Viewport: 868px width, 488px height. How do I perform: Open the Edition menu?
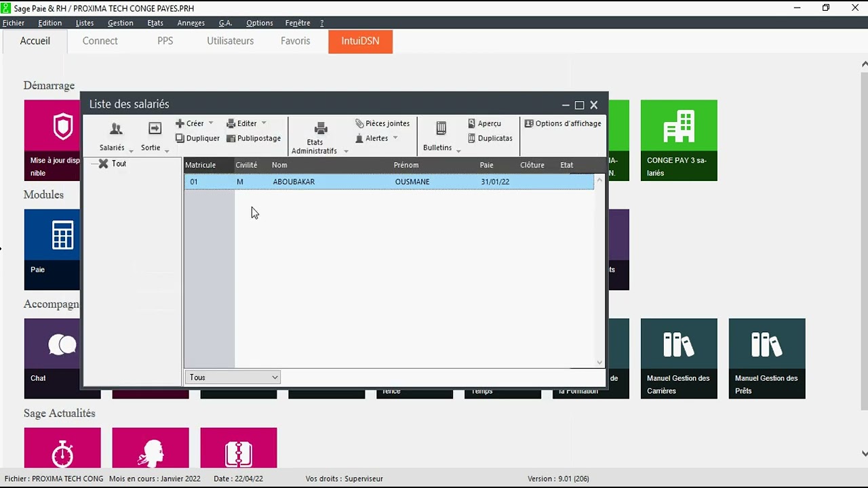coord(50,22)
